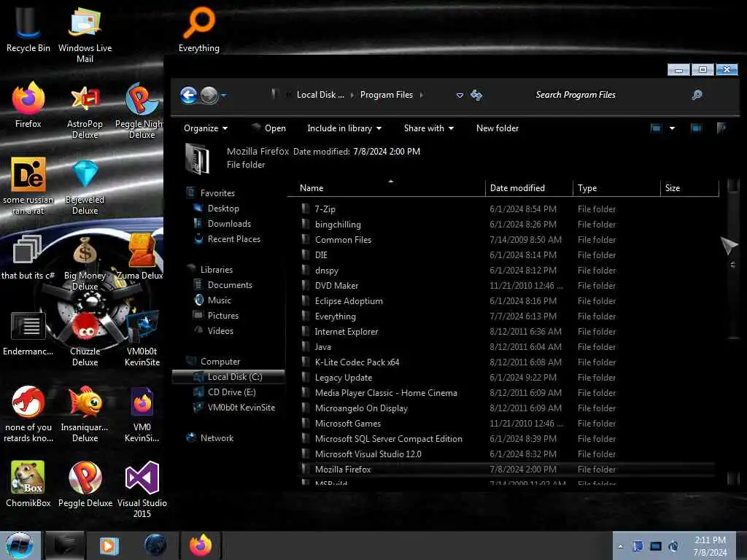Image resolution: width=747 pixels, height=560 pixels.
Task: Click Program Files in the address breadcrumb
Action: click(387, 95)
